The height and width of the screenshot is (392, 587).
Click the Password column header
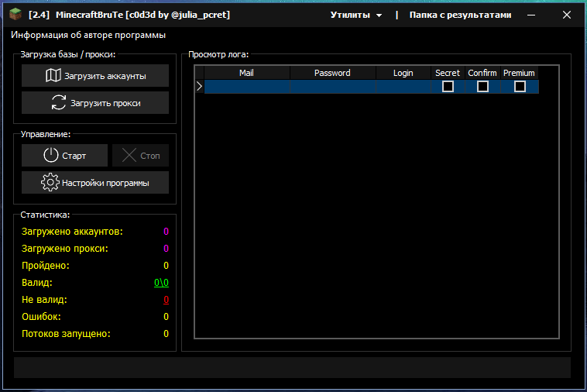coord(332,73)
